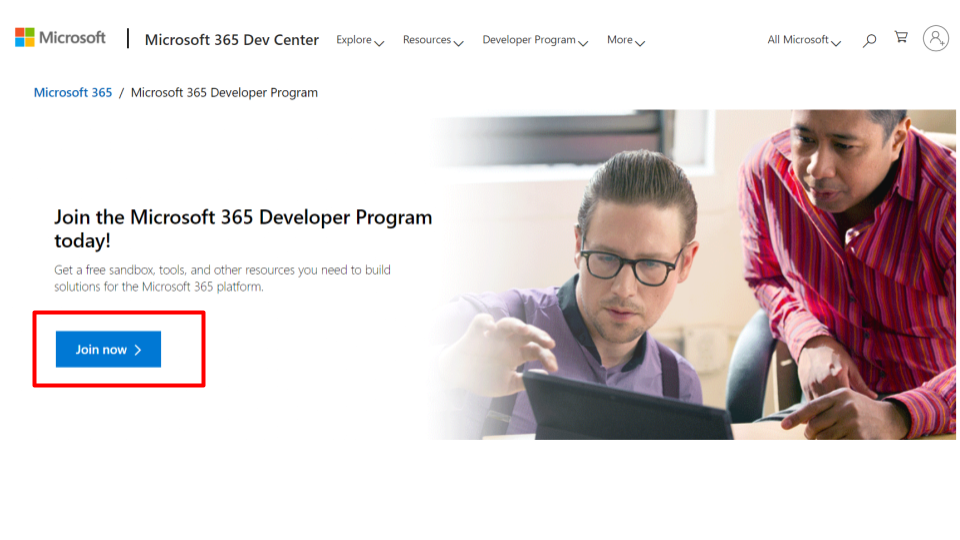
Task: Expand the Explore dropdown menu
Action: [360, 40]
